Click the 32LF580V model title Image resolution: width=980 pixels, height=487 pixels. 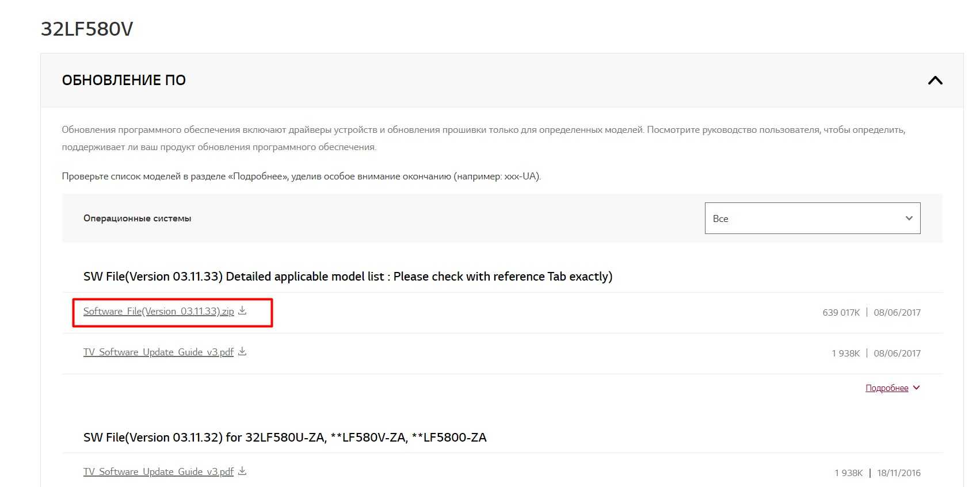[87, 29]
